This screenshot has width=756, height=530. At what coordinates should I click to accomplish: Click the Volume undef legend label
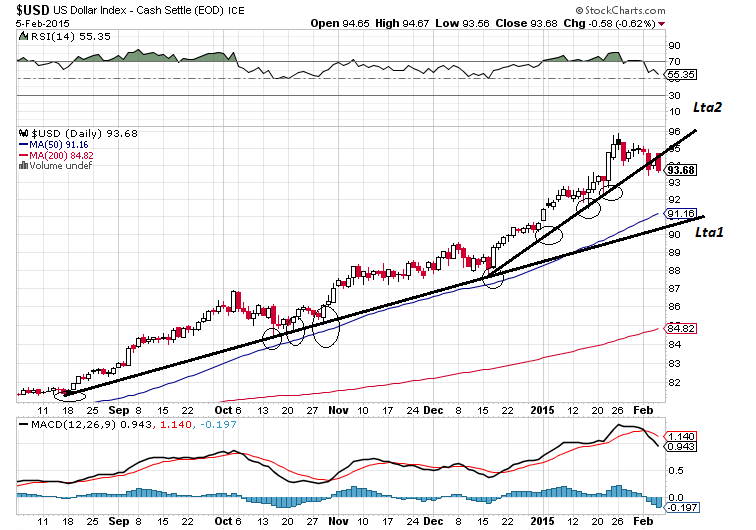pos(60,166)
